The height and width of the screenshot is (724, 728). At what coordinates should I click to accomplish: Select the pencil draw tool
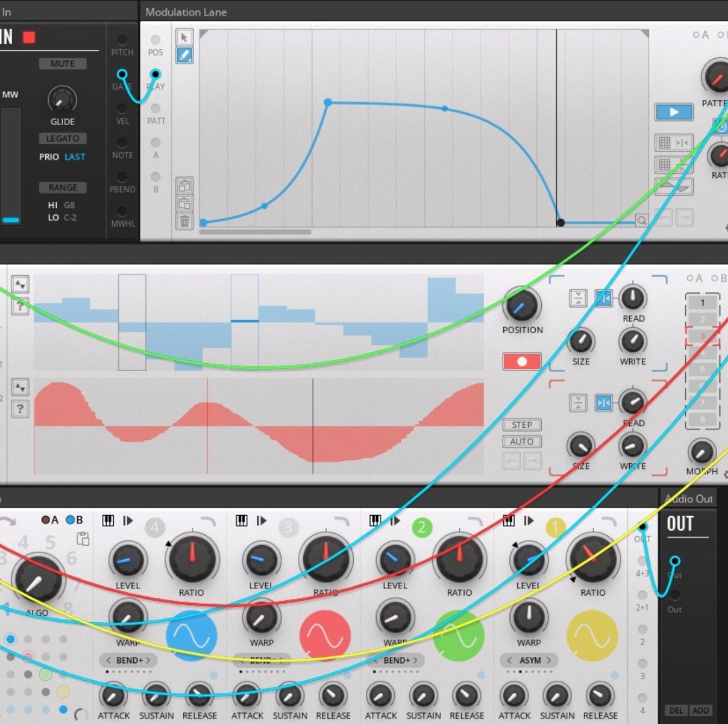184,56
